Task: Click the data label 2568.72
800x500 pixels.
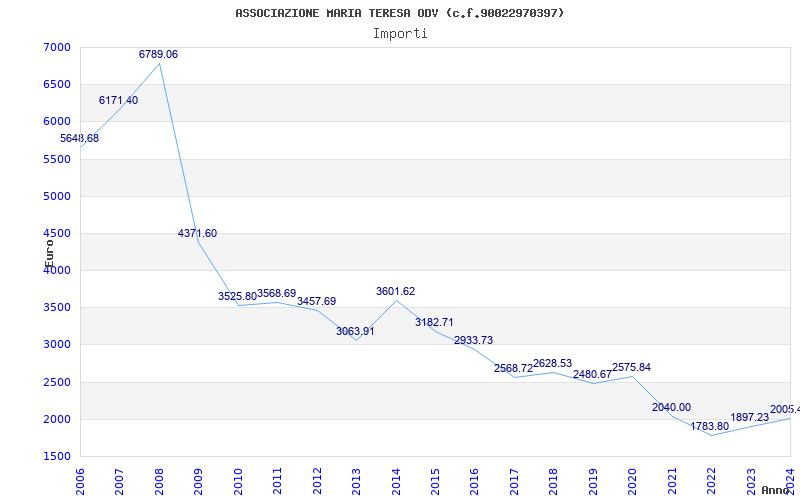Action: click(513, 368)
